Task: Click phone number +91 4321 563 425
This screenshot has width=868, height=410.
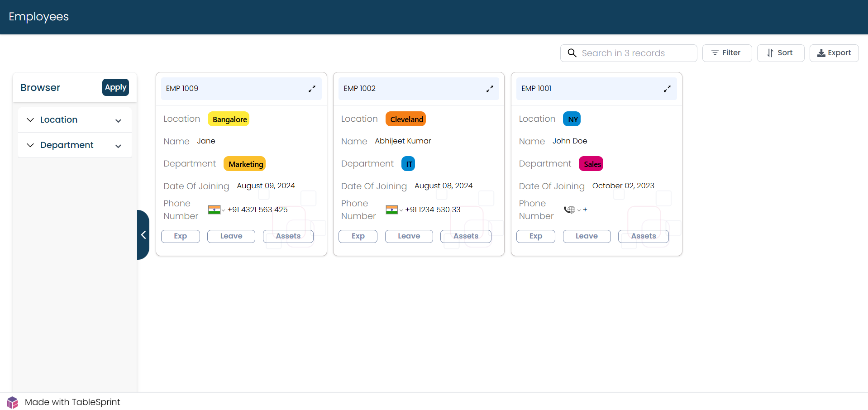Action: (x=258, y=210)
